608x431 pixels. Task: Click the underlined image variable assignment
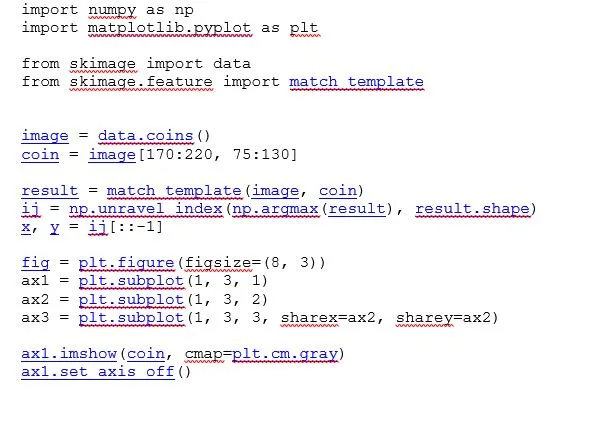[x=45, y=136]
